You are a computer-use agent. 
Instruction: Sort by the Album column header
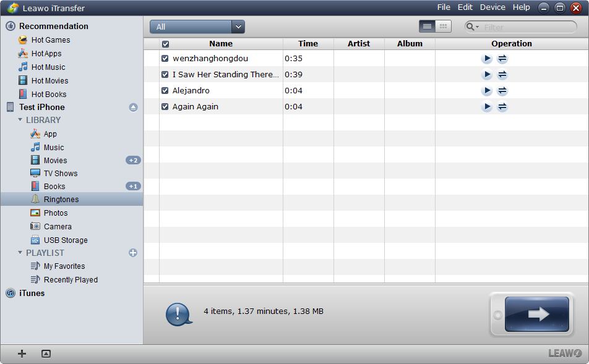click(x=410, y=43)
